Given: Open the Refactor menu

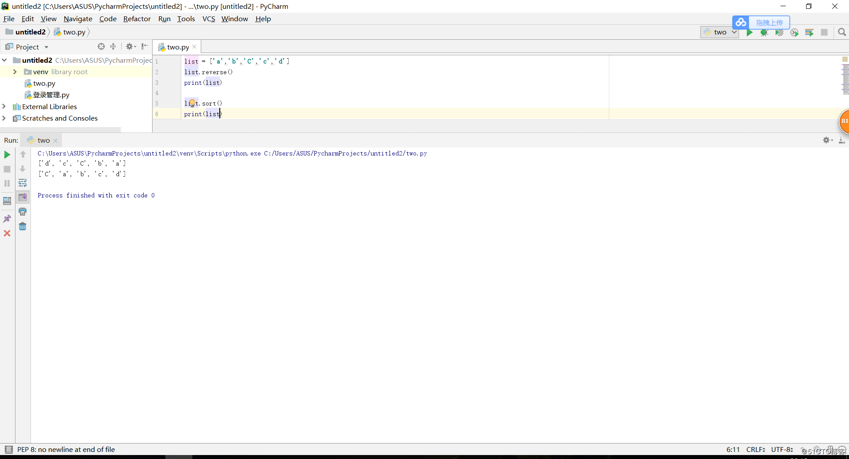Looking at the screenshot, I should click(136, 19).
